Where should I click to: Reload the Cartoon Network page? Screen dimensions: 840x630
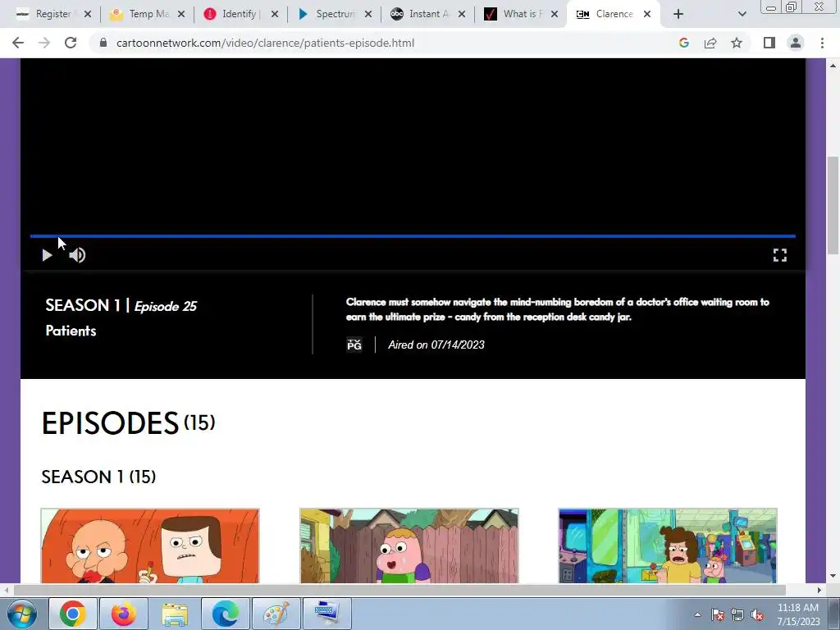(x=71, y=43)
